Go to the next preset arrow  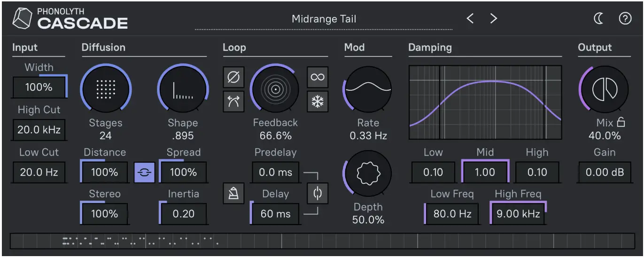coord(493,19)
